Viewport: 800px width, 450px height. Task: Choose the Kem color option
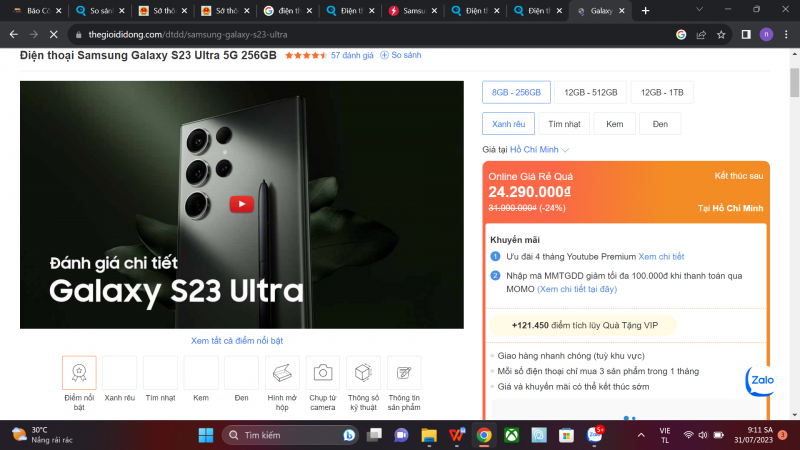(x=614, y=124)
